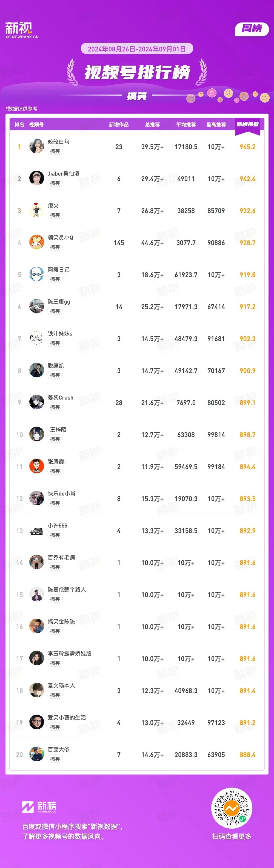The width and height of the screenshot is (274, 868).
Task: Click the 新视 logo at top left
Action: coord(22,30)
